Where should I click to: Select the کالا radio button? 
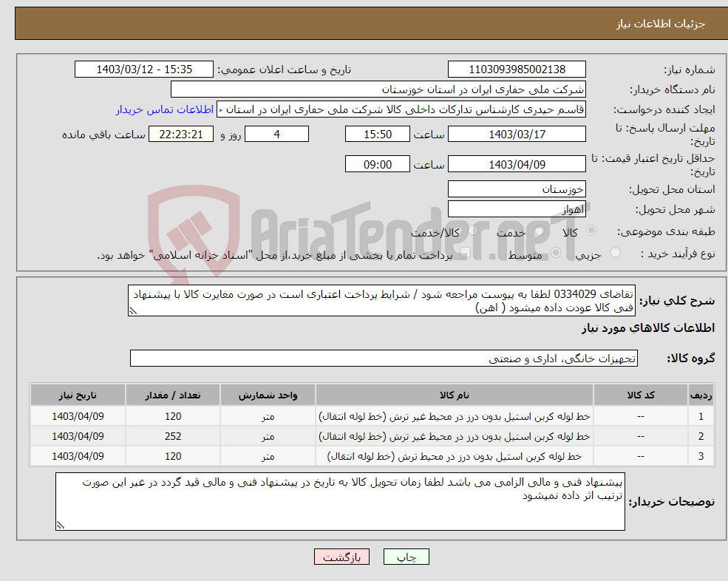pyautogui.click(x=591, y=231)
